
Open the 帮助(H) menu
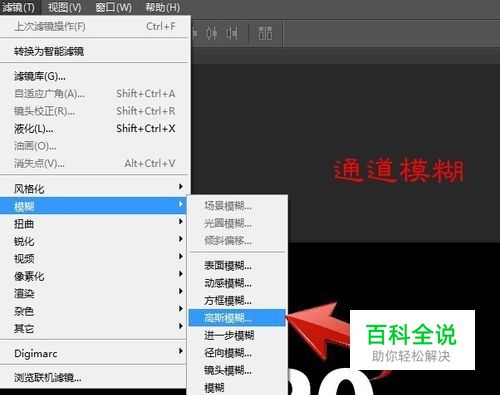pyautogui.click(x=163, y=7)
